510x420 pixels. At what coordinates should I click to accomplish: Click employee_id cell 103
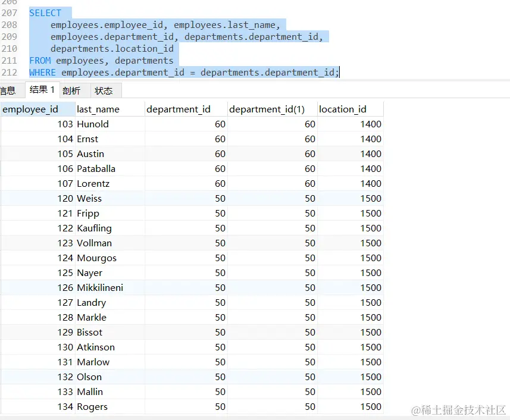37,124
